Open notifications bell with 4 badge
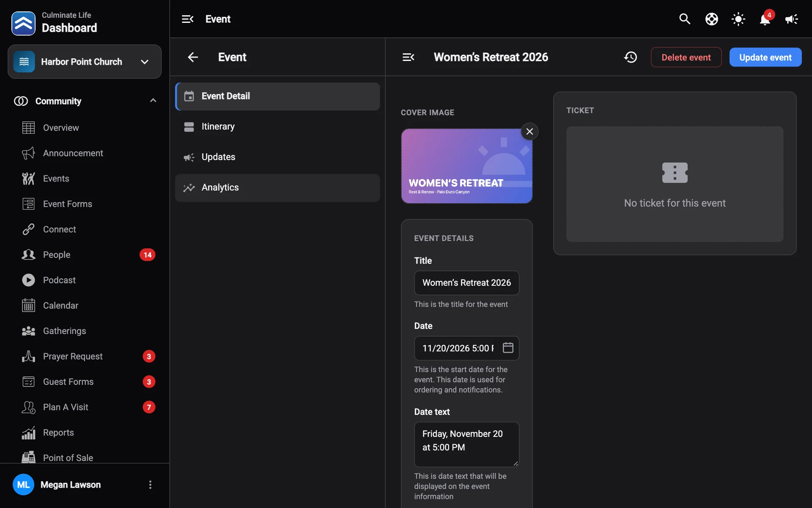 tap(765, 19)
